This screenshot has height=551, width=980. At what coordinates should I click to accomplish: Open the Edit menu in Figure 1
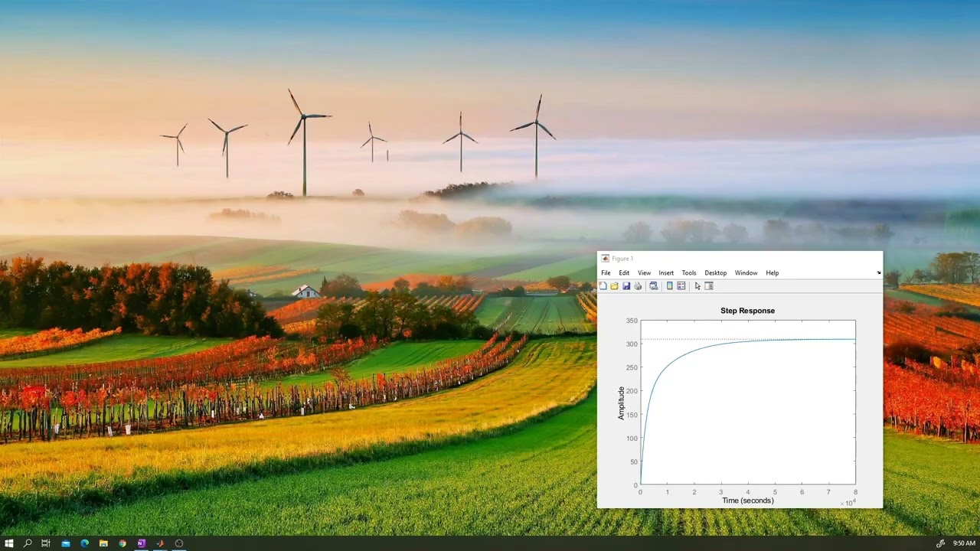[624, 273]
